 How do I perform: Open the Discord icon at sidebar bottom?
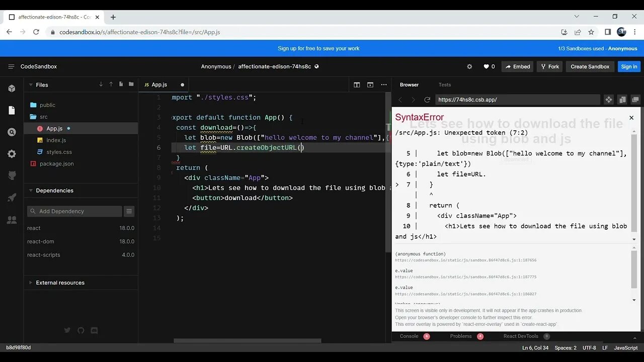pyautogui.click(x=94, y=330)
